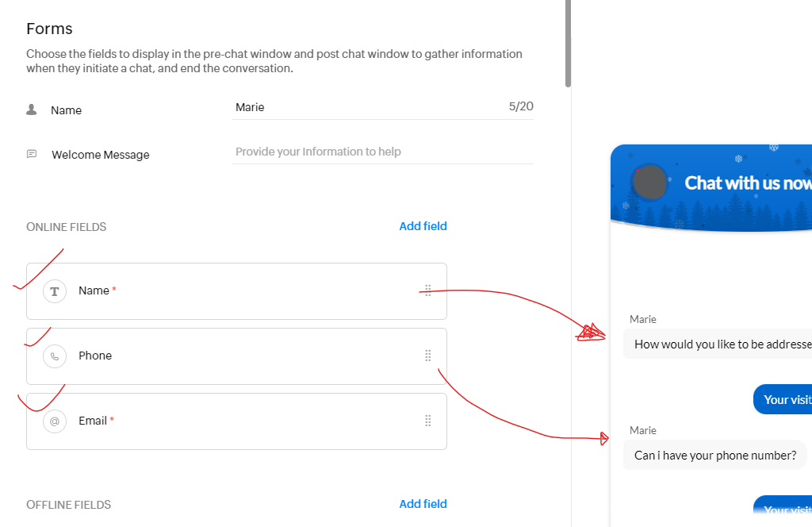Click the 'ONLINE FIELDS' section heading

pos(67,227)
